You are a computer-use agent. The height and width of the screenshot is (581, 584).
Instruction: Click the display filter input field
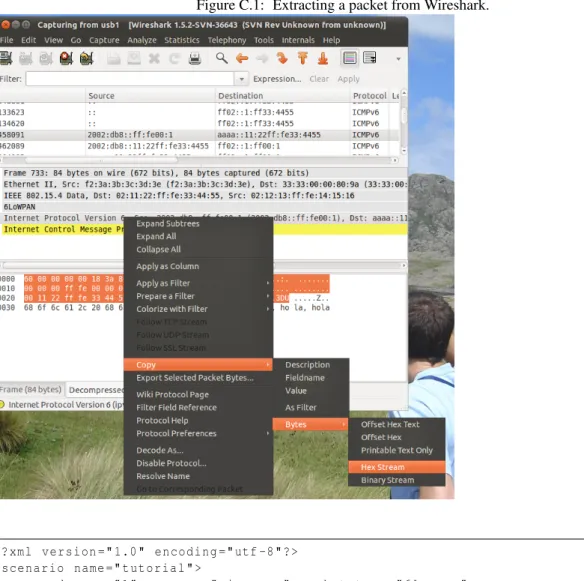coord(130,79)
